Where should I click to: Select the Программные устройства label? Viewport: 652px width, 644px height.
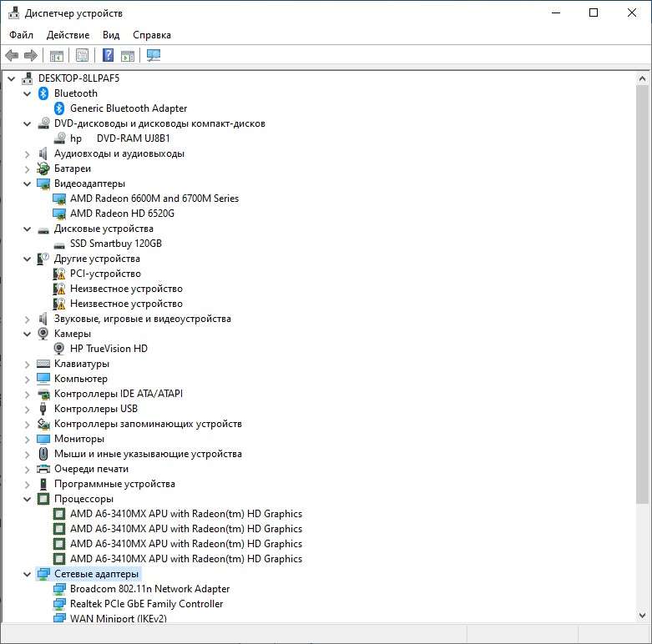point(114,484)
